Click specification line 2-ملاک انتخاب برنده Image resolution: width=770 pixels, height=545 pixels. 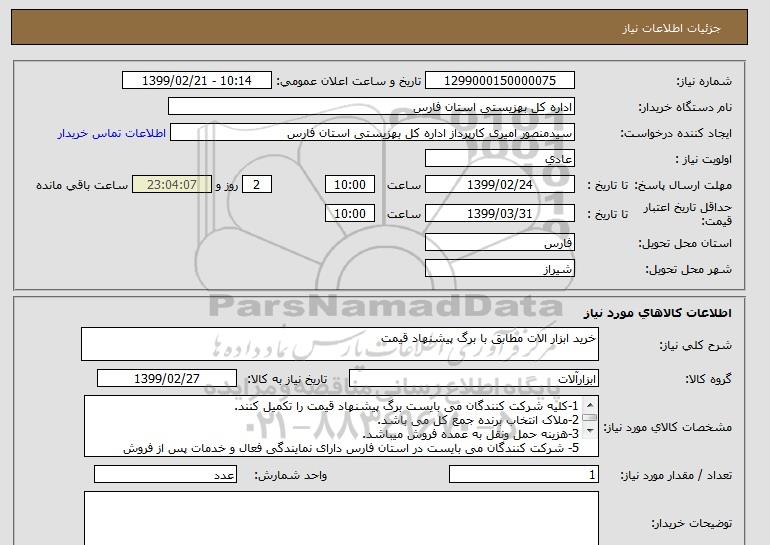pyautogui.click(x=478, y=420)
